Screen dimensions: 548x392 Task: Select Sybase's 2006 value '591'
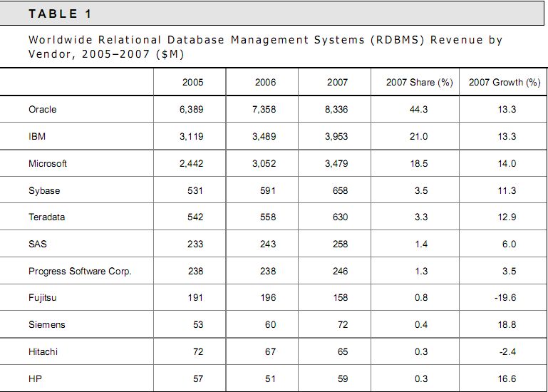point(268,190)
